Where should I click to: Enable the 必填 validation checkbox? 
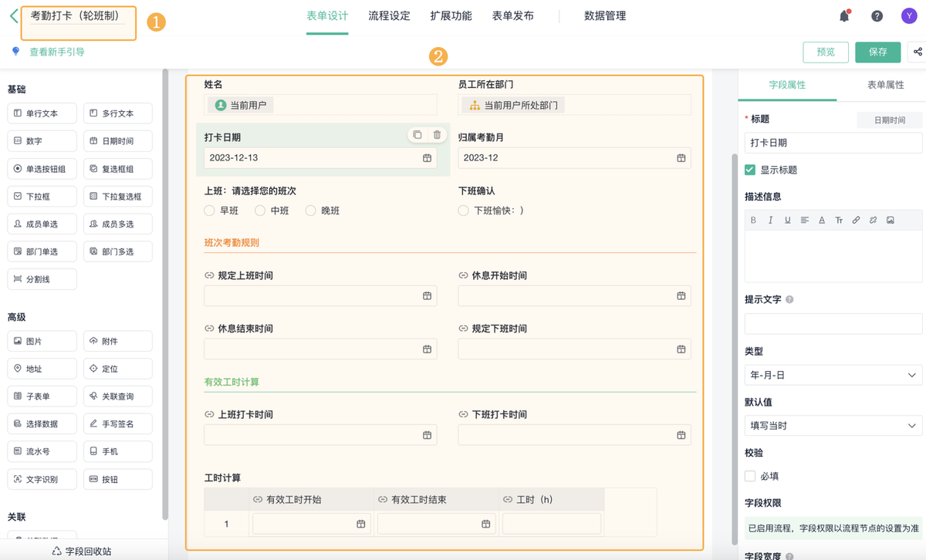[750, 476]
